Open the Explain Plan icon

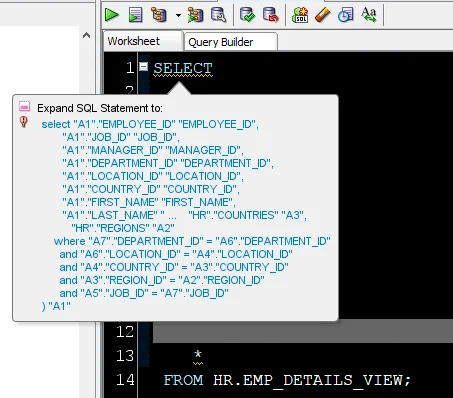click(x=159, y=15)
